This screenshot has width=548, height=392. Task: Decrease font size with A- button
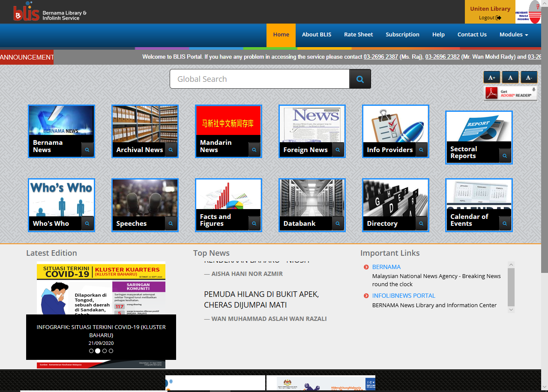529,78
